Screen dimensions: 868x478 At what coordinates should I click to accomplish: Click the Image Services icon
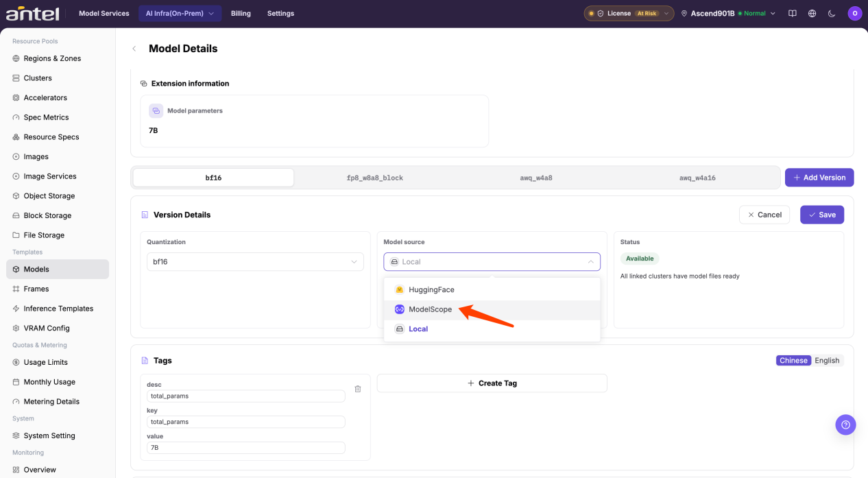coord(16,176)
